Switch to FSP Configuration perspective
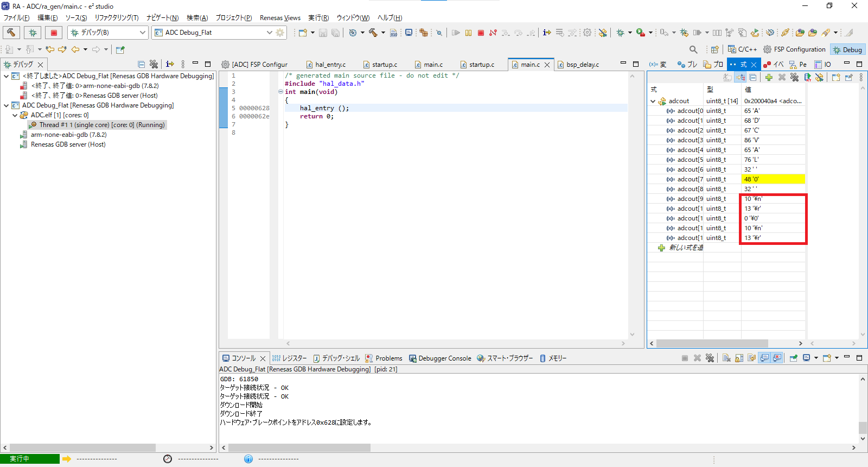The image size is (868, 467). (x=794, y=49)
